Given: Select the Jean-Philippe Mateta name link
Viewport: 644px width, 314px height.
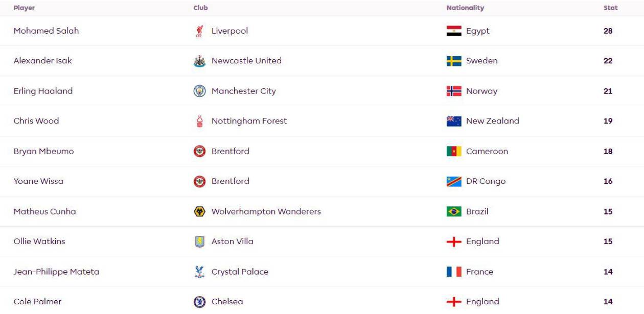Looking at the screenshot, I should pyautogui.click(x=56, y=272).
